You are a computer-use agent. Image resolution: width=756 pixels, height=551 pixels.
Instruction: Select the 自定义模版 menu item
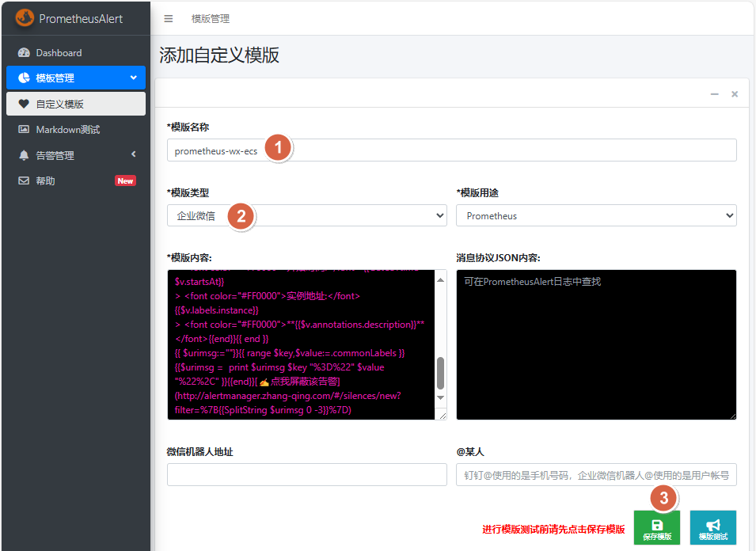click(x=76, y=104)
